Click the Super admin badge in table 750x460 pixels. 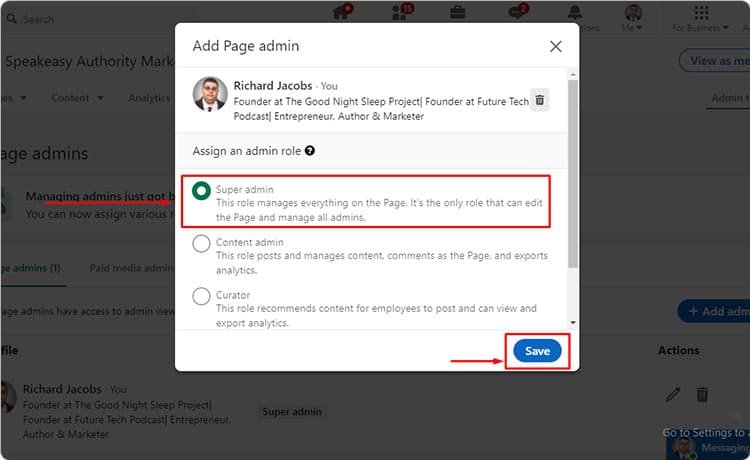(x=292, y=412)
